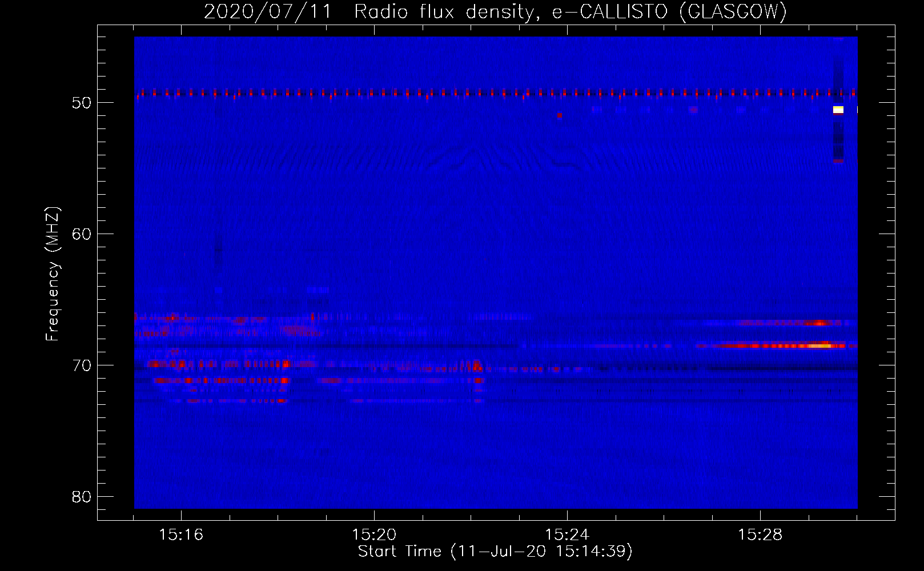This screenshot has width=924, height=571.
Task: Click the 70 frequency tick label
Action: [82, 365]
